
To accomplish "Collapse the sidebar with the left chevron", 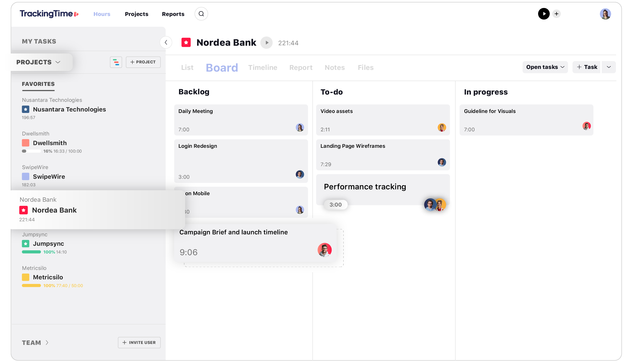I will [166, 42].
